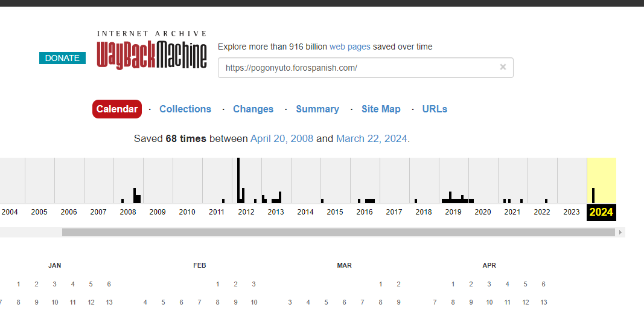The width and height of the screenshot is (644, 313).
Task: Select year 2008 in the timeline
Action: tap(128, 212)
